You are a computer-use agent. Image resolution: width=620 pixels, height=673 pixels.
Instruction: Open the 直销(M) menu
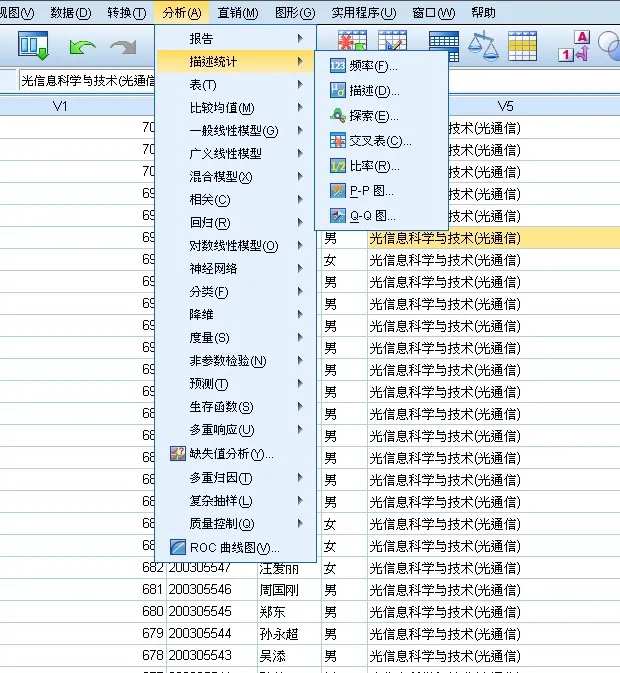(238, 13)
